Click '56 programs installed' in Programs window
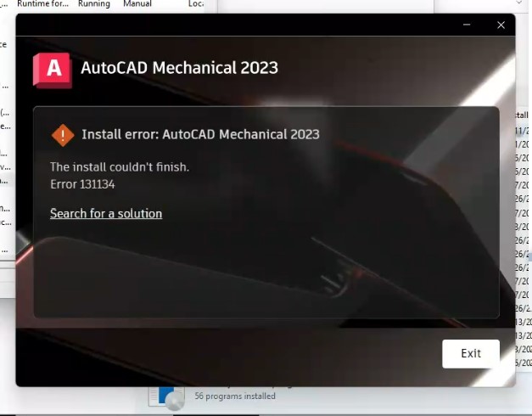532x416 pixels. click(x=235, y=396)
